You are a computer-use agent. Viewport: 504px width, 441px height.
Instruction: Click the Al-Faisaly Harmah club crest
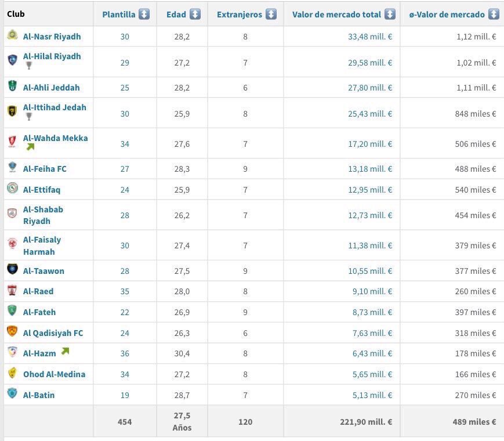tap(12, 243)
